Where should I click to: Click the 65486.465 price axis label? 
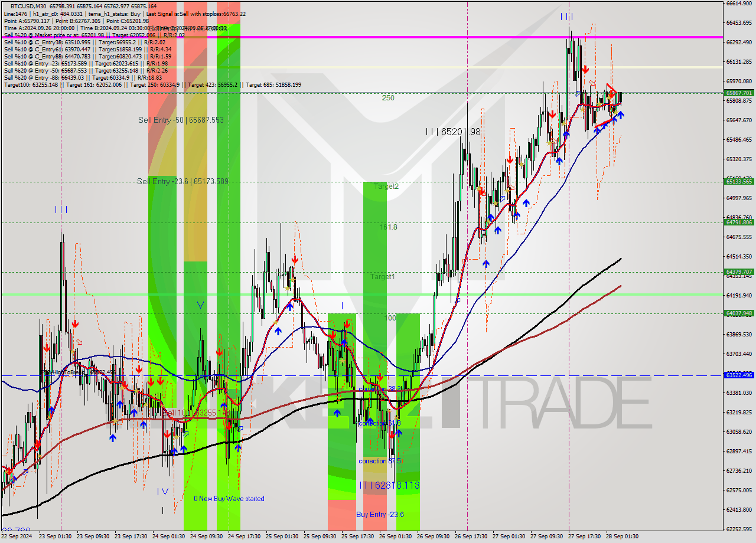739,139
